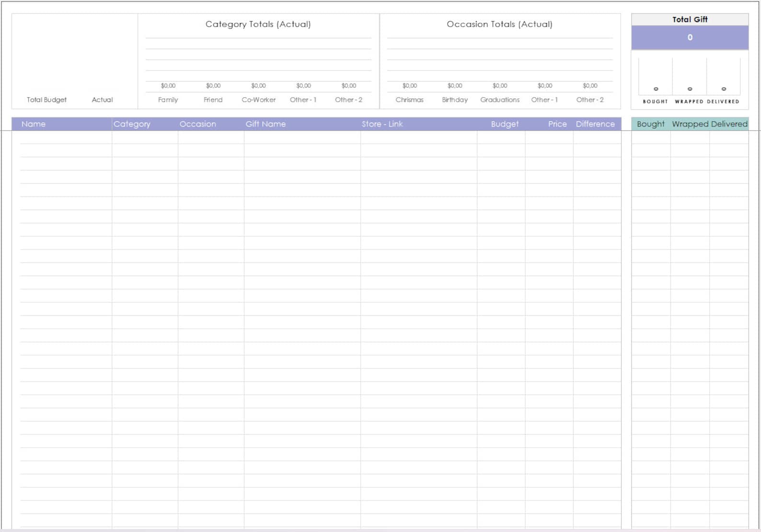The image size is (761, 532).
Task: Select the Total Gift value cell showing 0
Action: (690, 37)
